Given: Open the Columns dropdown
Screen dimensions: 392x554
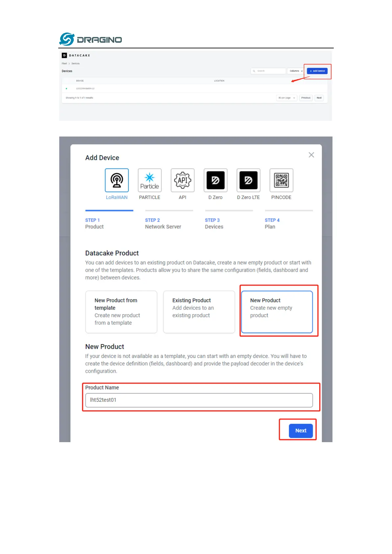Looking at the screenshot, I should pyautogui.click(x=296, y=71).
